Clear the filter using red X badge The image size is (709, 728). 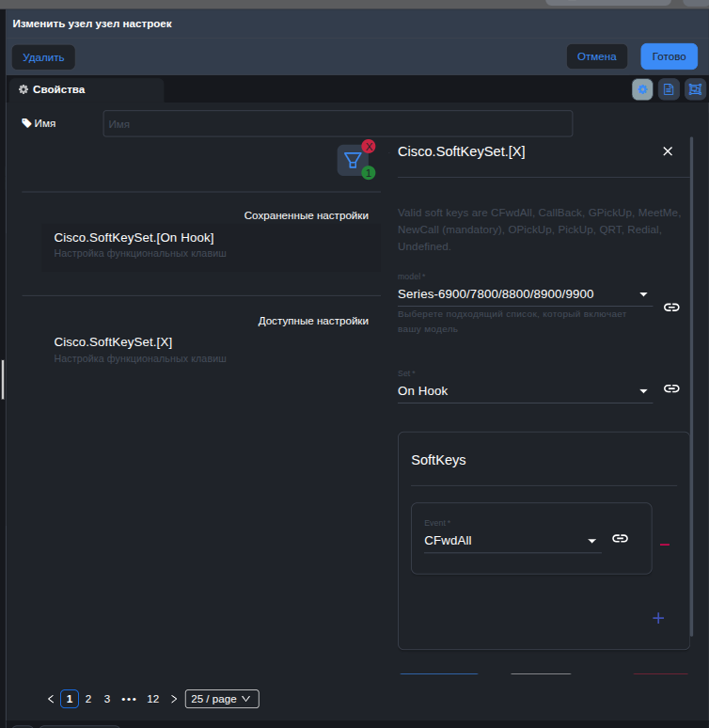(369, 146)
